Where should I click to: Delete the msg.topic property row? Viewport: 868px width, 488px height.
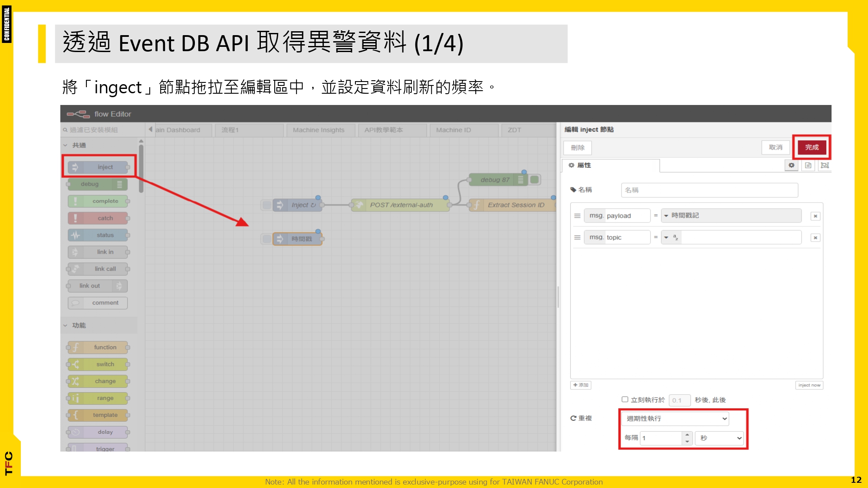coord(815,238)
